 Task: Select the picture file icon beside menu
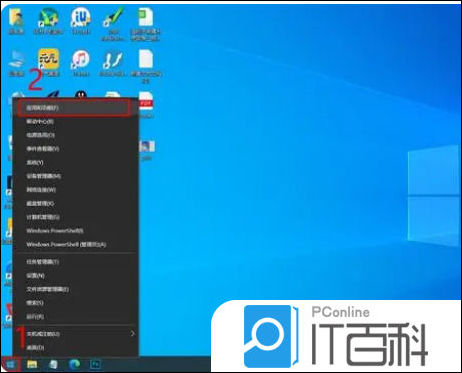147,150
